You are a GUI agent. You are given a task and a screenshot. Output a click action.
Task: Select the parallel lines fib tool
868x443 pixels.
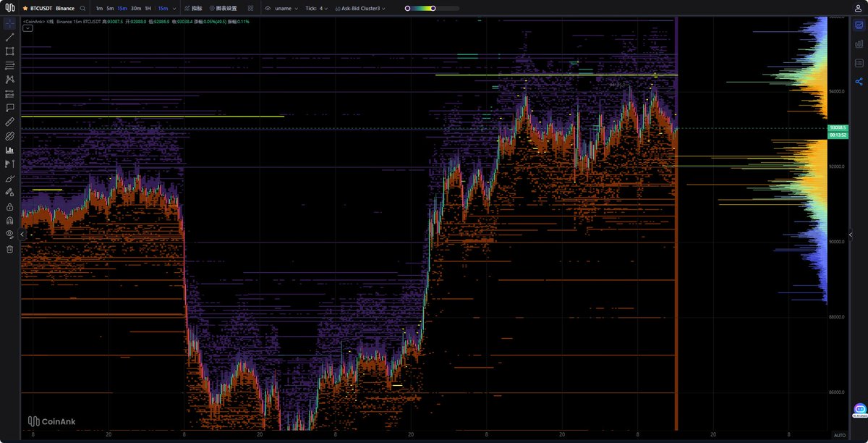click(x=10, y=65)
